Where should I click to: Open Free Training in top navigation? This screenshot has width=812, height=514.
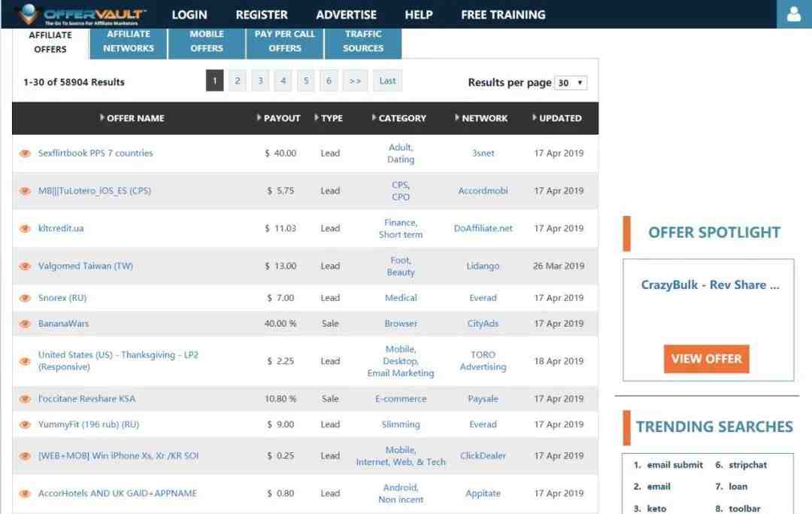pyautogui.click(x=503, y=14)
